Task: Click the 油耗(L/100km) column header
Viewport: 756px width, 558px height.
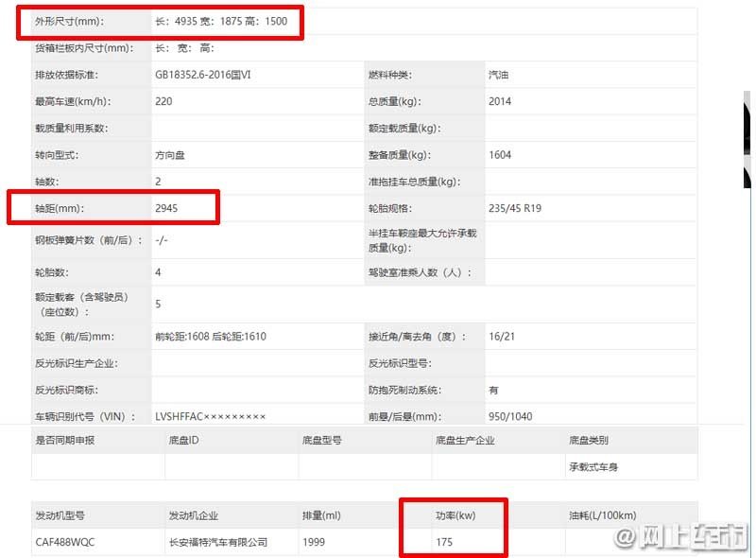Action: (x=603, y=515)
